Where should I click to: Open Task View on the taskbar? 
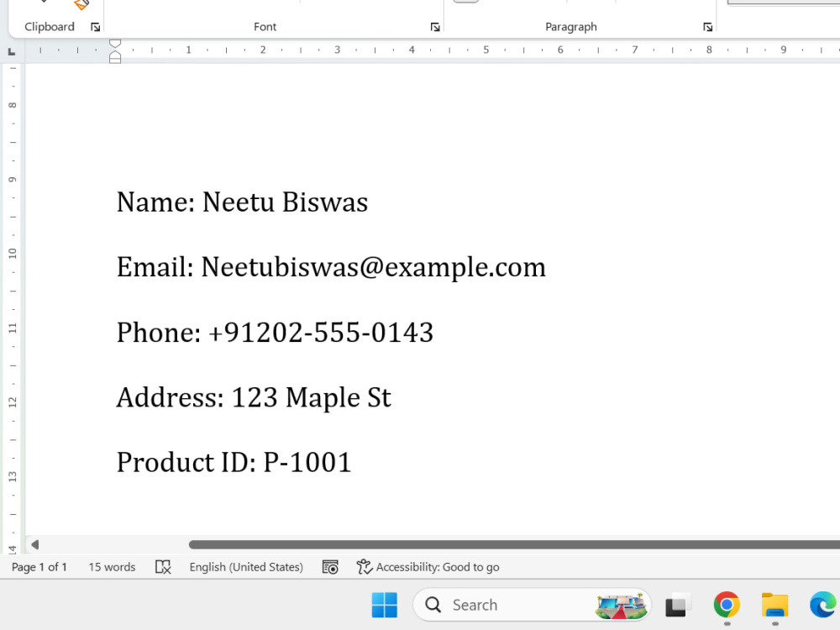(677, 606)
